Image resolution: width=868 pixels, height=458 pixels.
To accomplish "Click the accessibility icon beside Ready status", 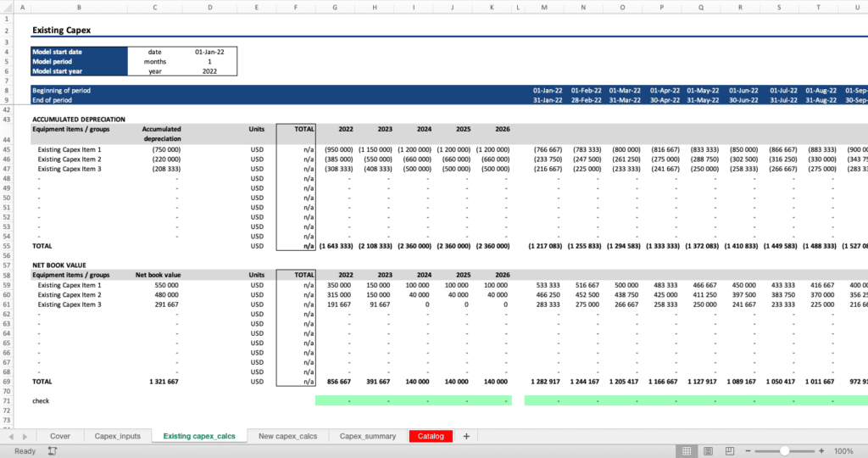I will (x=52, y=451).
